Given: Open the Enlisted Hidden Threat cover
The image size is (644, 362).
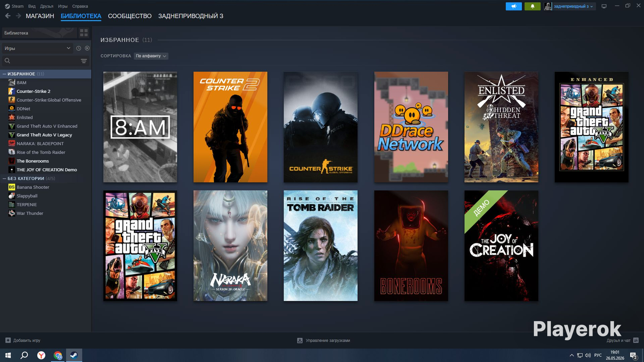Looking at the screenshot, I should pyautogui.click(x=501, y=127).
